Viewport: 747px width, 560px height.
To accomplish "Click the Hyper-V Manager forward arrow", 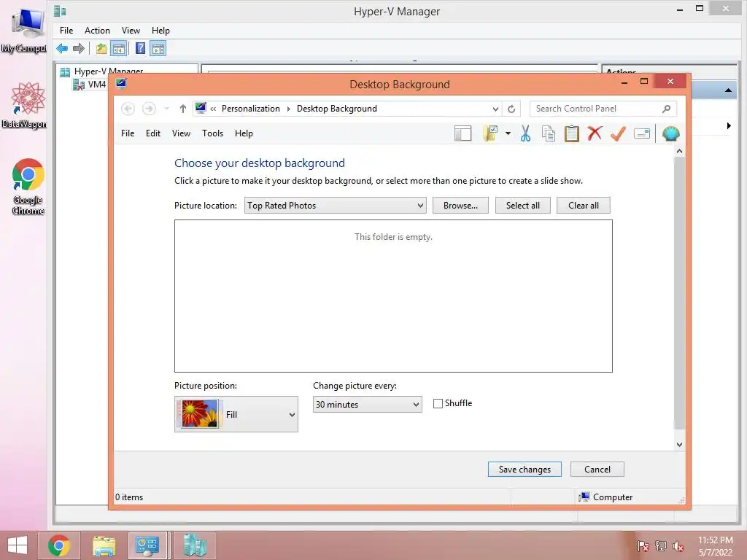I will tap(79, 48).
